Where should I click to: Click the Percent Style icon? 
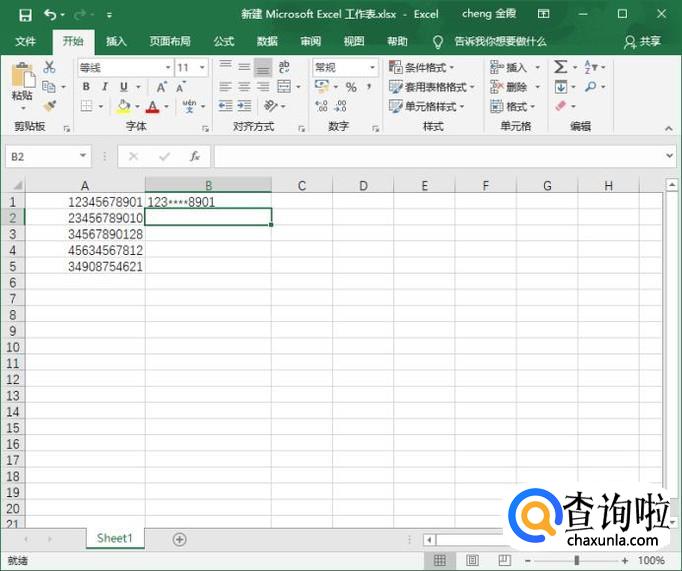tap(351, 87)
